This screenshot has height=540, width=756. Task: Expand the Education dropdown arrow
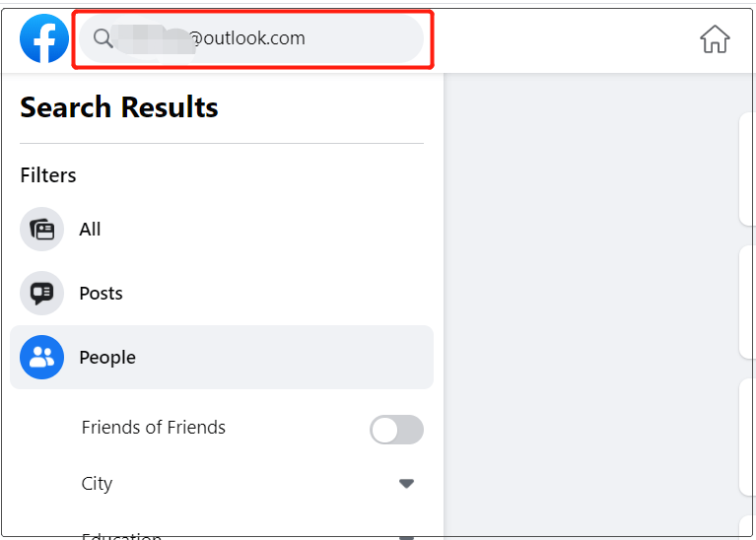(x=406, y=537)
